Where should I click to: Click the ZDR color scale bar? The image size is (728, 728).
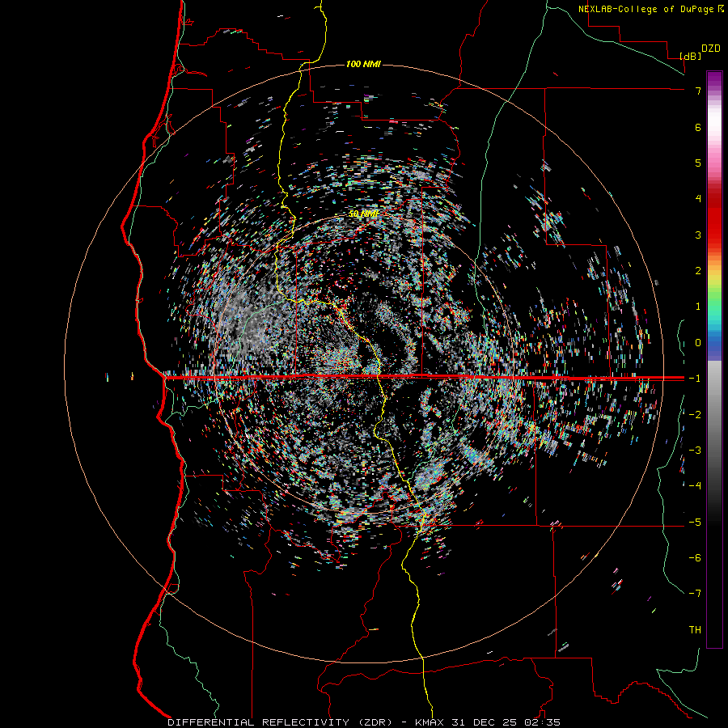714,359
